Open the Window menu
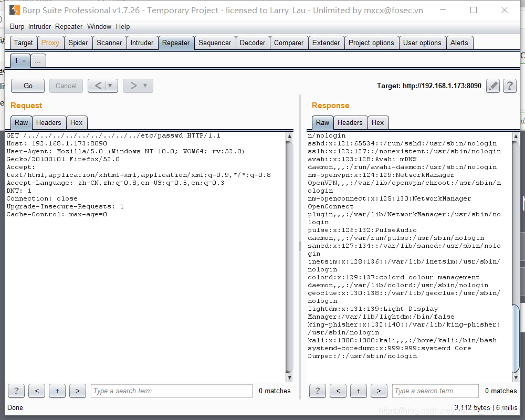Image resolution: width=525 pixels, height=420 pixels. coord(99,26)
